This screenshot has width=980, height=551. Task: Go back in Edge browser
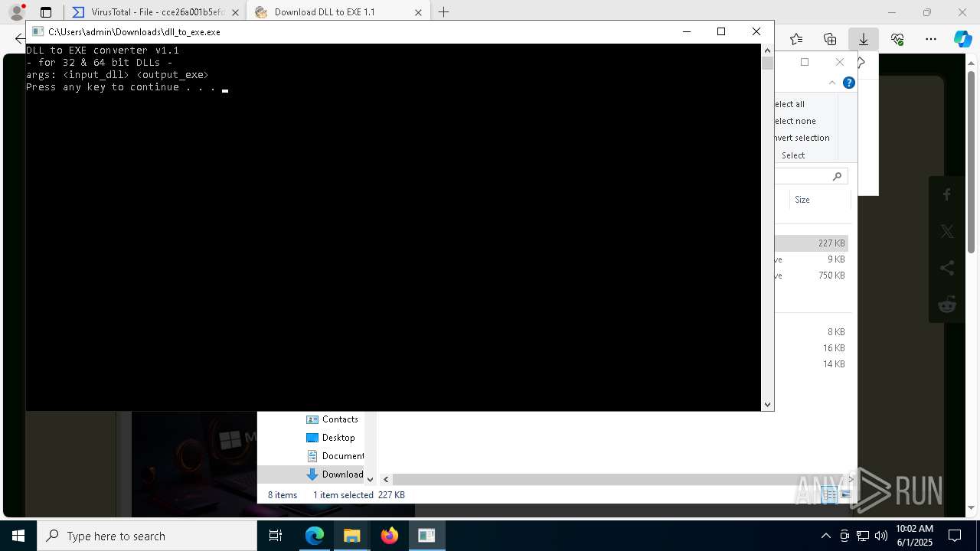(18, 38)
